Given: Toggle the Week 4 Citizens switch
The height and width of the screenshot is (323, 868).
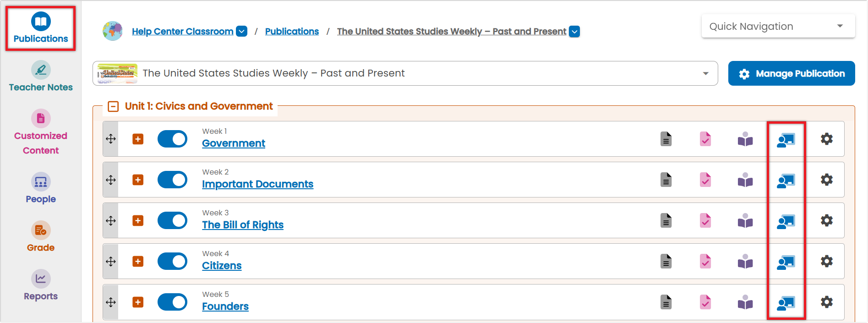Looking at the screenshot, I should (x=172, y=261).
